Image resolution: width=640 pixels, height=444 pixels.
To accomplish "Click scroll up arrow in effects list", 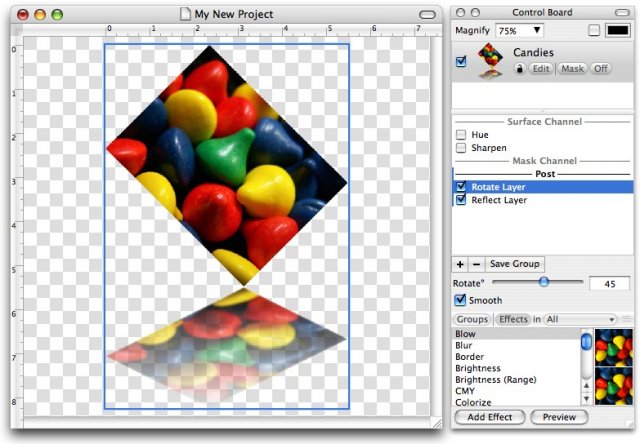I will click(x=586, y=386).
